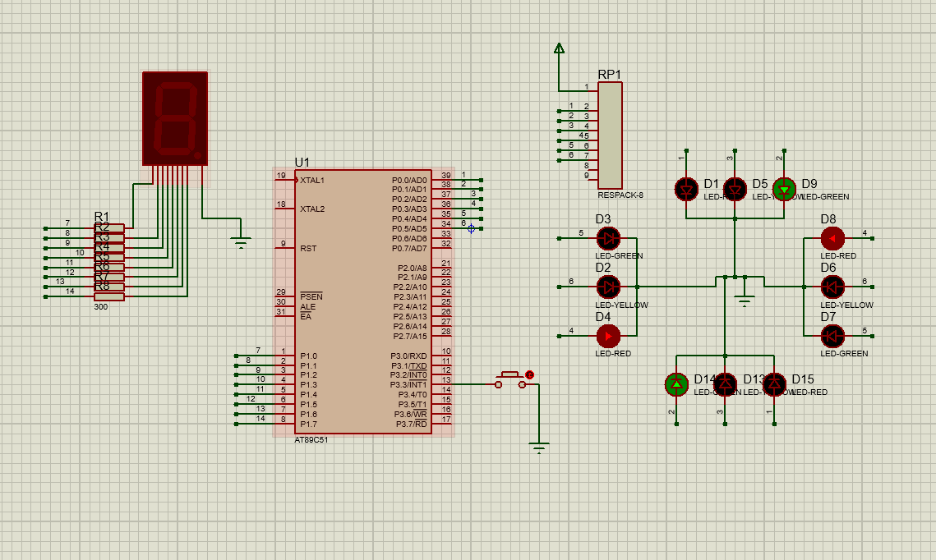This screenshot has width=936, height=560.
Task: Select the seven-segment display component
Action: pyautogui.click(x=175, y=118)
